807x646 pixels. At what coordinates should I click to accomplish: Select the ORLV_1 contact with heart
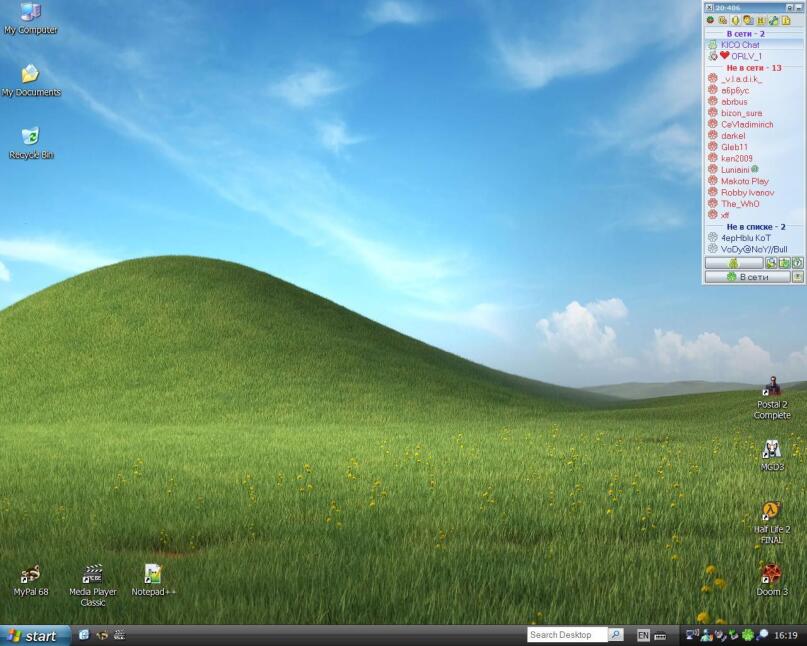[x=753, y=56]
